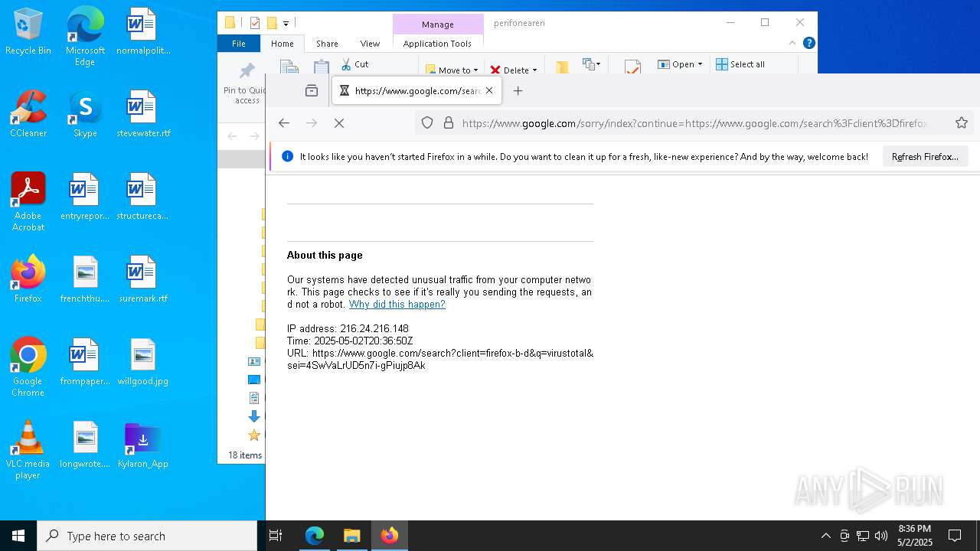The image size is (980, 551).
Task: Open Customize Quick Access Toolbar dropdown
Action: pyautogui.click(x=286, y=23)
